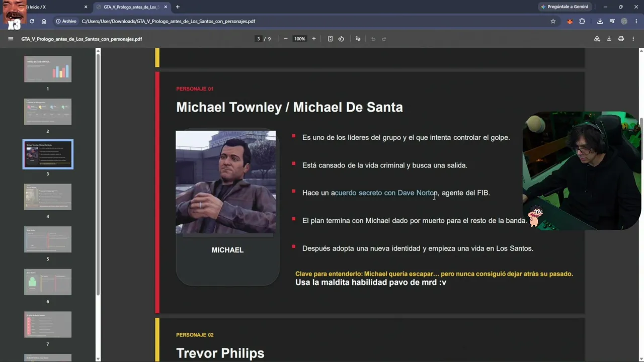Click the PDF file name in the viewer toolbar
The height and width of the screenshot is (362, 644).
click(82, 39)
